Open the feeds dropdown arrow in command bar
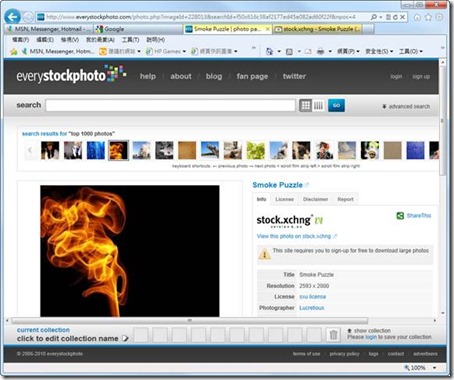This screenshot has height=380, width=454. pyautogui.click(x=299, y=51)
